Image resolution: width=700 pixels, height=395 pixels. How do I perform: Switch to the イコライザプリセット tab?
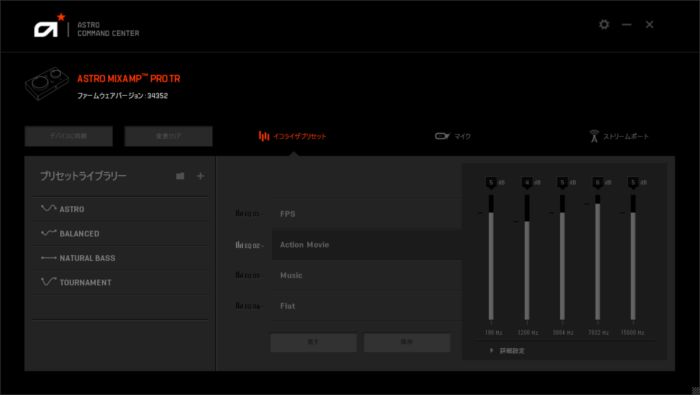[x=293, y=136]
